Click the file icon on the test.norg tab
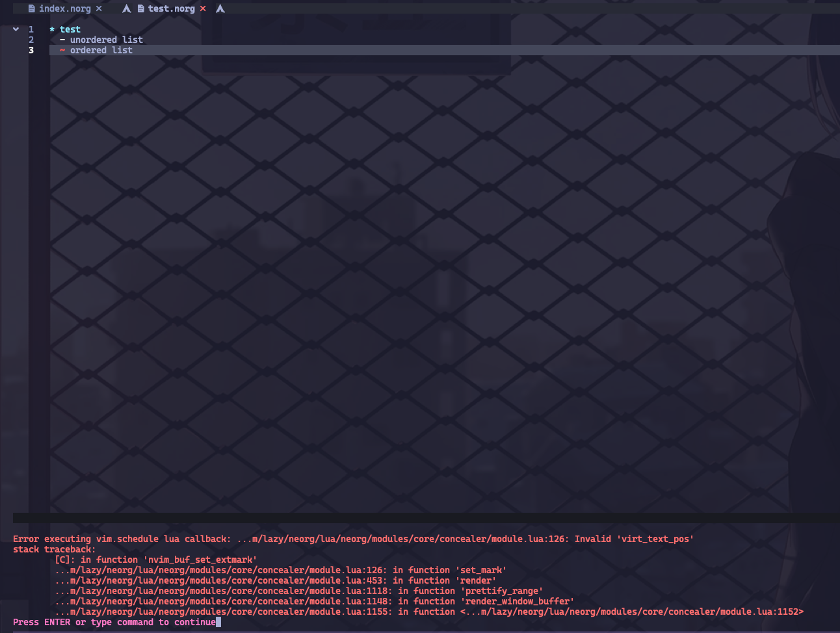 pos(141,8)
